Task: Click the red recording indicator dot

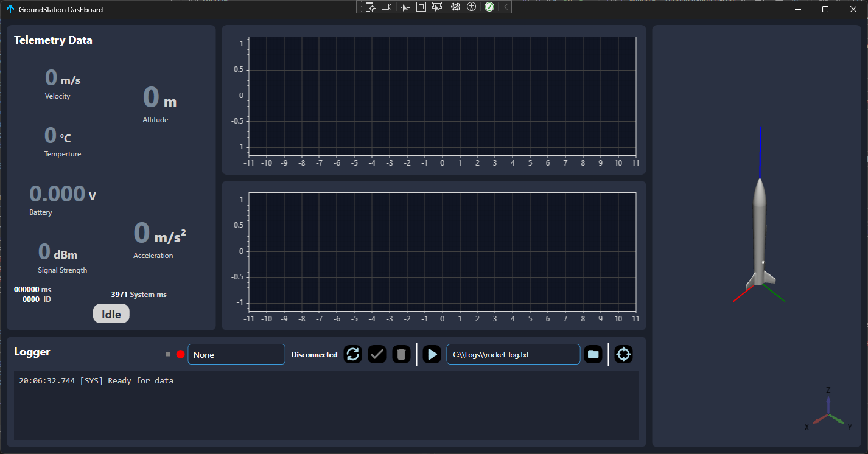Action: (x=180, y=354)
